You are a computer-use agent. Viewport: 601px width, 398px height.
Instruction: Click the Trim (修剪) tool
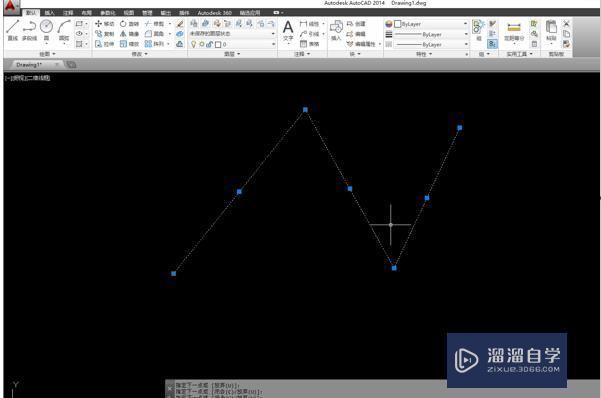coord(154,24)
